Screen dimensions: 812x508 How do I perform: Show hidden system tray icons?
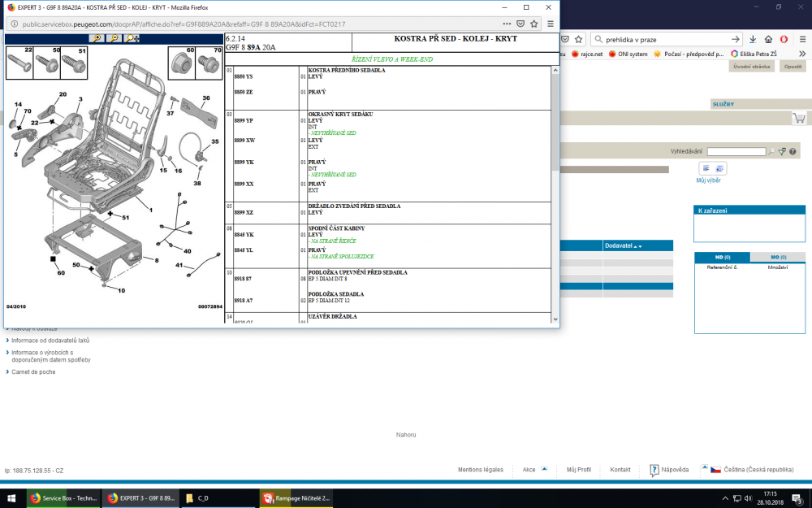[725, 499]
